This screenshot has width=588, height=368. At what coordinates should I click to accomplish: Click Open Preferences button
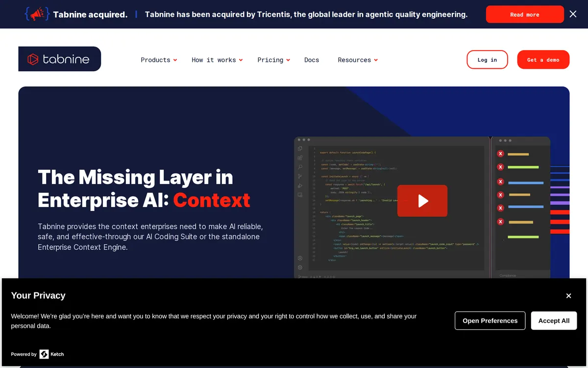(x=490, y=320)
